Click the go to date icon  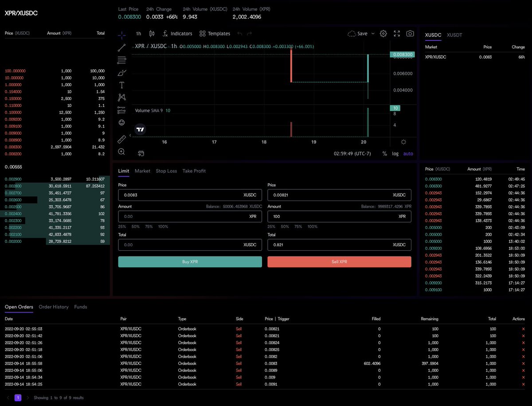[x=141, y=154]
